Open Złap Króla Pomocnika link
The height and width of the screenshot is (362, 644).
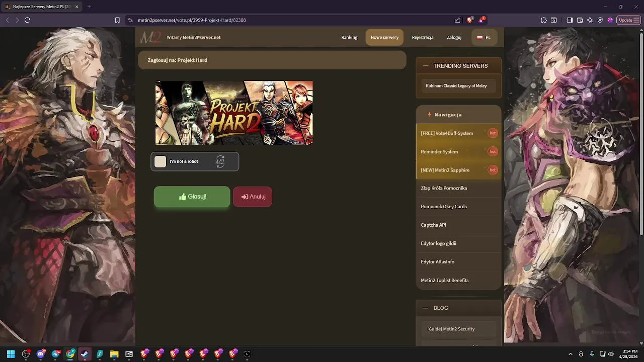click(444, 188)
